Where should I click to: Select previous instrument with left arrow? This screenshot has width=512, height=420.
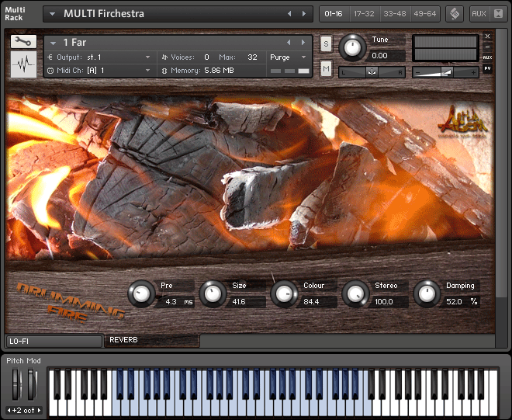pos(289,43)
